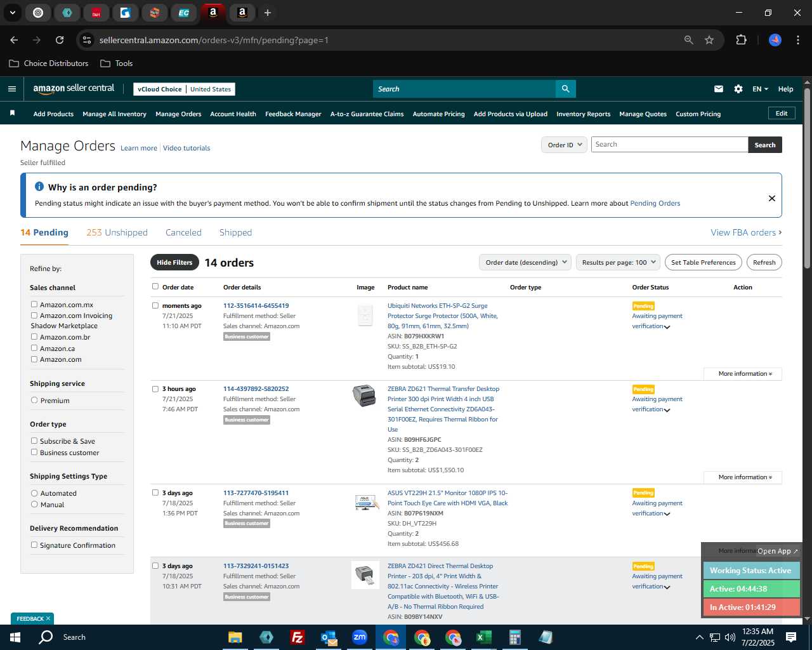Image resolution: width=812 pixels, height=650 pixels.
Task: Open Outlook from taskbar
Action: pyautogui.click(x=329, y=637)
